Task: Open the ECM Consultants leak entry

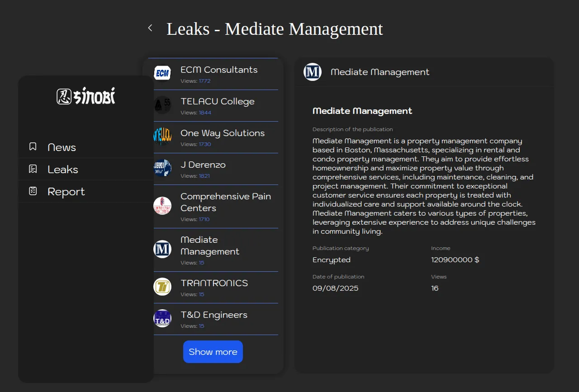Action: [219, 70]
